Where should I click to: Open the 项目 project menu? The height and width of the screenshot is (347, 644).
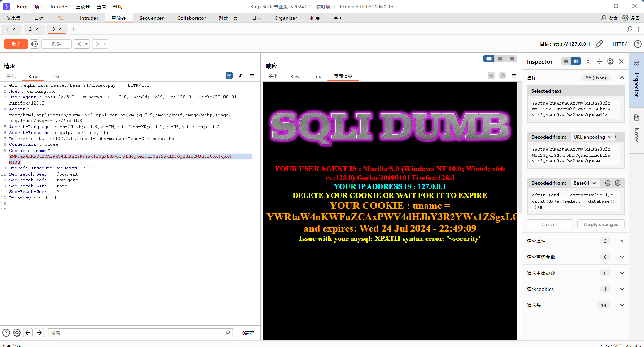(x=39, y=7)
